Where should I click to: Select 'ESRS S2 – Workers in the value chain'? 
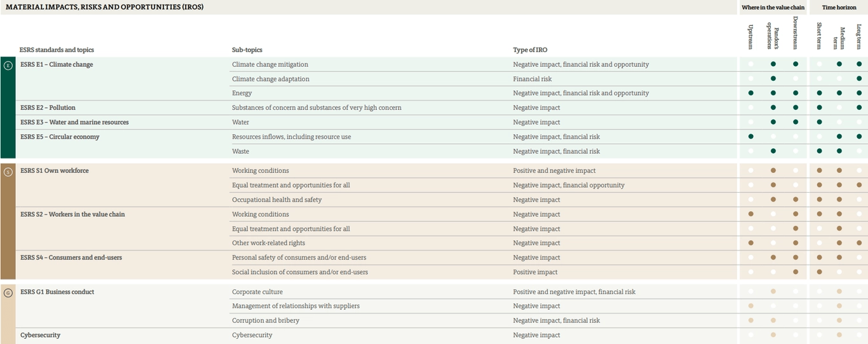72,214
